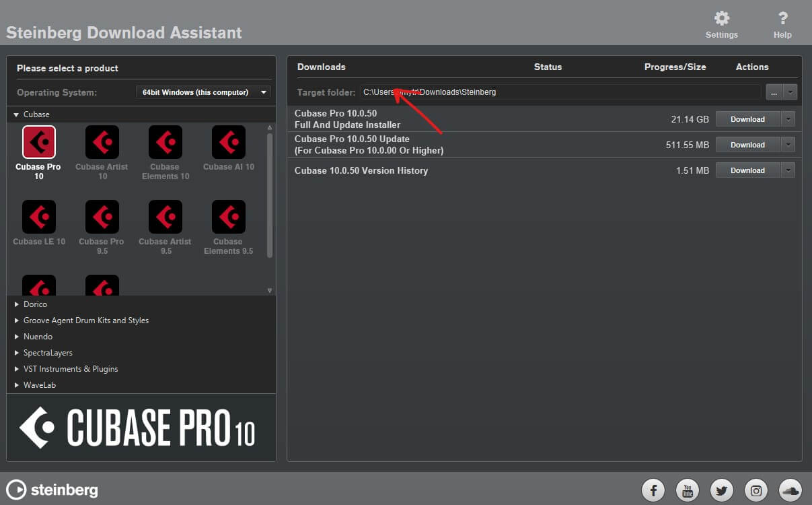Expand the SpectraLayers category

point(17,353)
